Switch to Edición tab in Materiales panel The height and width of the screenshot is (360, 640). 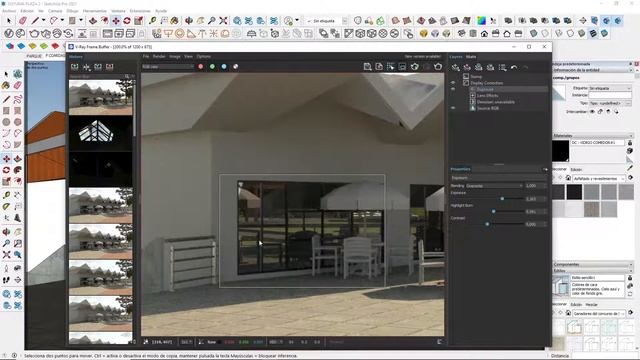tap(576, 169)
